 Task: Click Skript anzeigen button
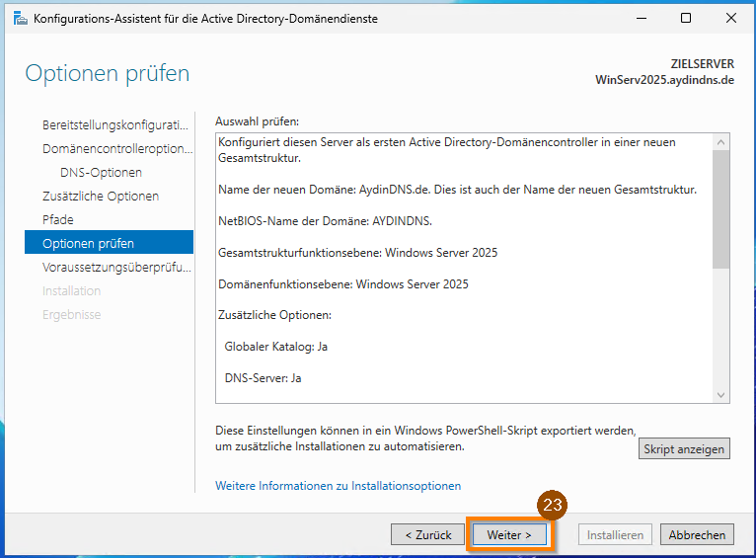click(684, 448)
